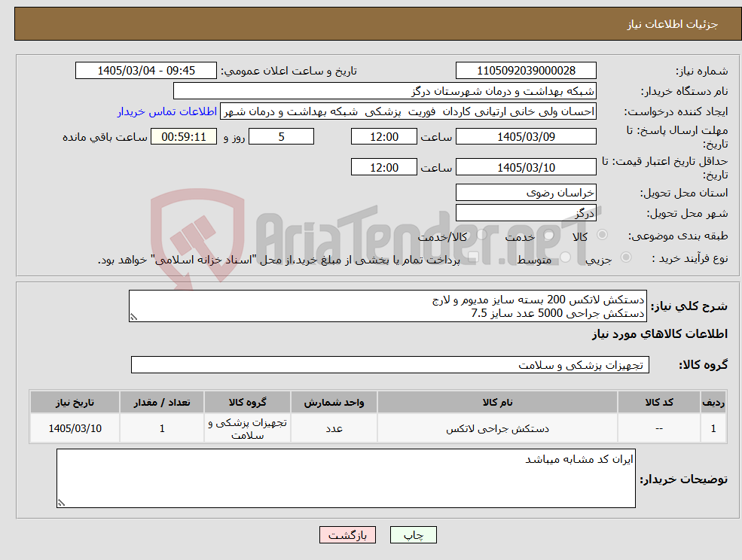Screen dimensions: 742x560
Task: Click the goods group تجهیزات پزشکی و سلامت field
Action: point(390,364)
